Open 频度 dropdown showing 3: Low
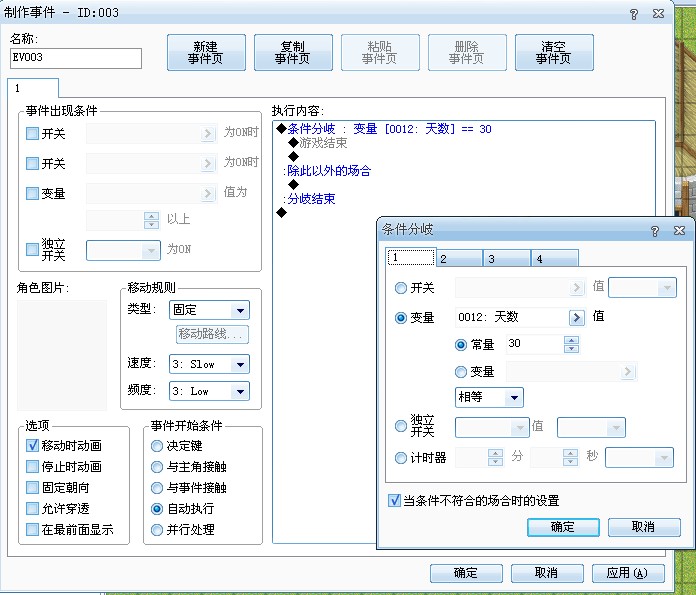This screenshot has height=595, width=696. coord(209,391)
